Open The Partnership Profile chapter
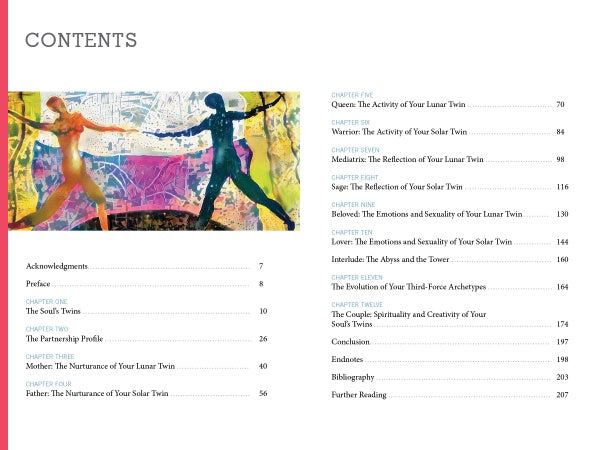The image size is (600, 450). [x=65, y=339]
